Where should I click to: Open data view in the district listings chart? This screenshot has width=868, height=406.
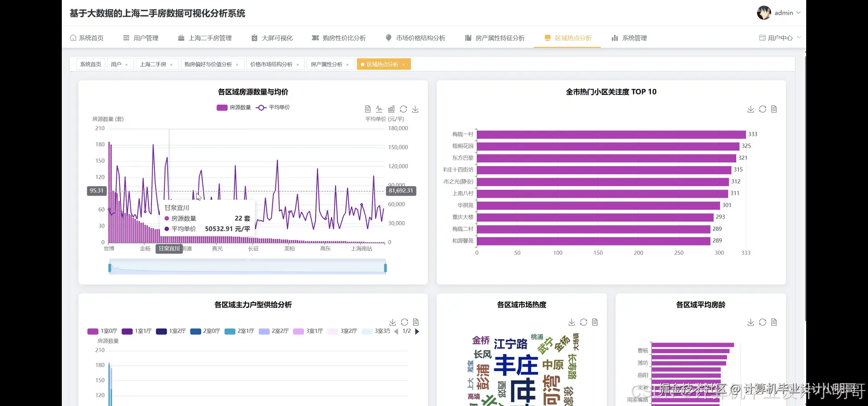pyautogui.click(x=368, y=109)
